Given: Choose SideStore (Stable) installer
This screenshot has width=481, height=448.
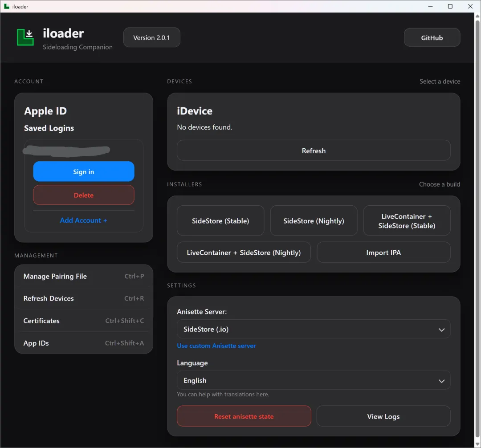Looking at the screenshot, I should pyautogui.click(x=220, y=221).
